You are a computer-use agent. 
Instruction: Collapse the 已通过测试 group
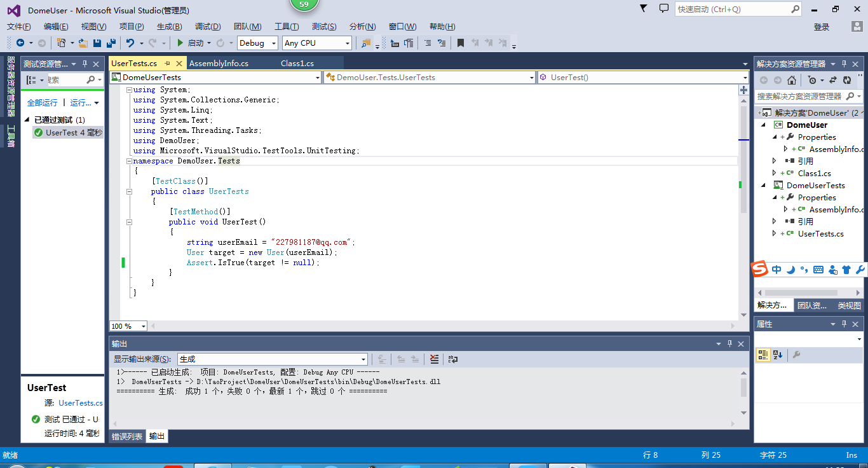27,120
